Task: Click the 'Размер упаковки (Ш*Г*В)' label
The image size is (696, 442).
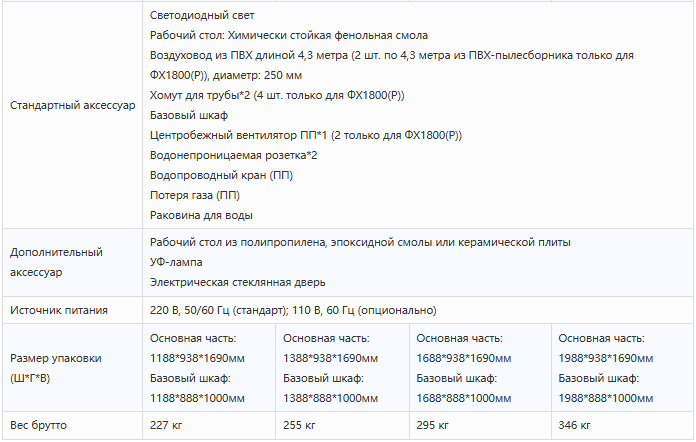Action: point(55,368)
